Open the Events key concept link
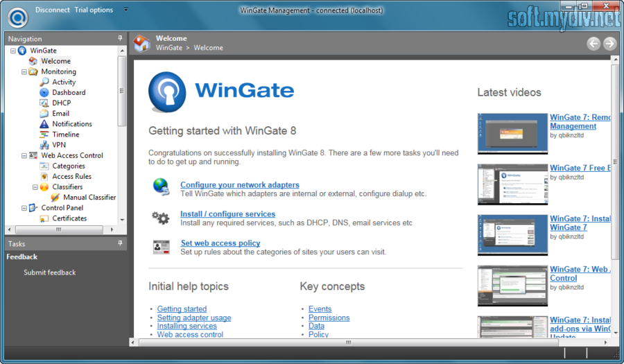Viewport: 624px width, 364px height. (320, 309)
